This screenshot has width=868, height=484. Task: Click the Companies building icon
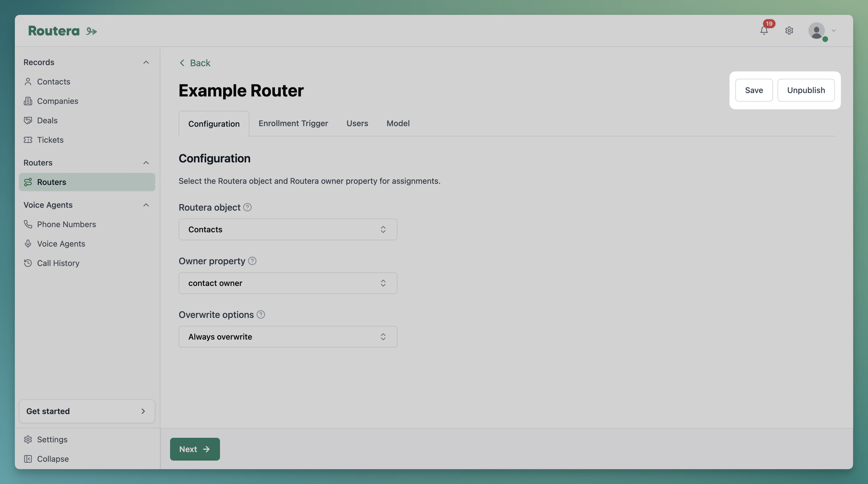click(x=28, y=101)
